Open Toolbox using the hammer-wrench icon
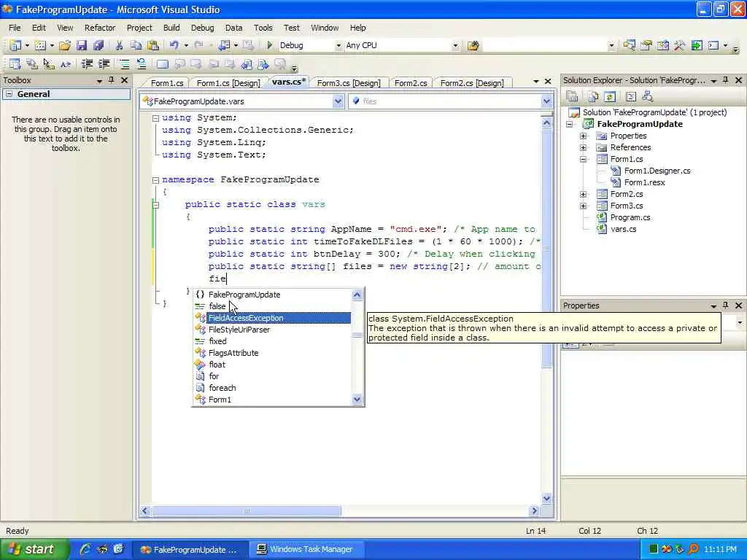This screenshot has width=747, height=560. [x=679, y=45]
